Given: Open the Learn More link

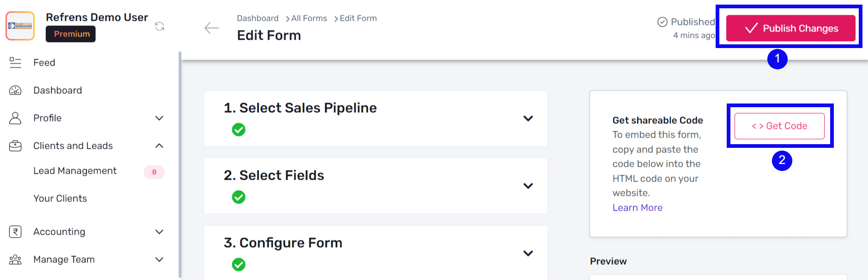Looking at the screenshot, I should [x=637, y=207].
